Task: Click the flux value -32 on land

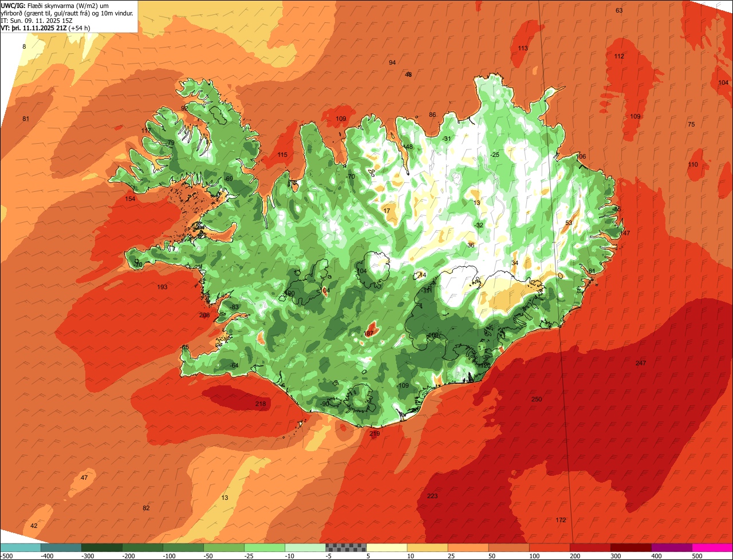Action: point(479,225)
